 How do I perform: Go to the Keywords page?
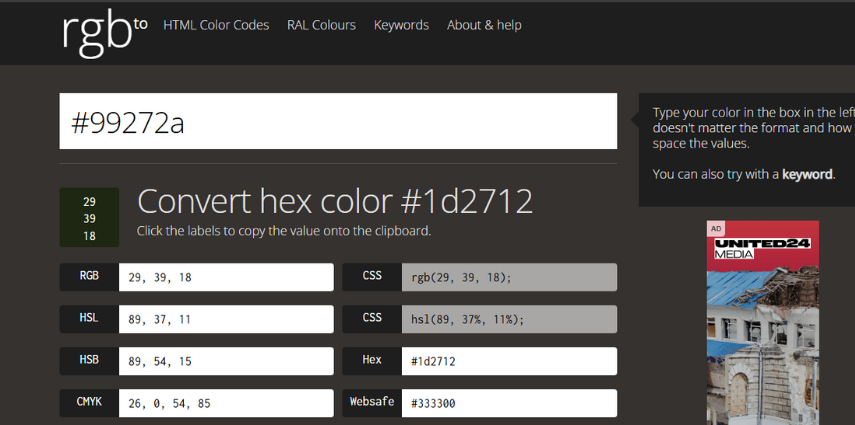(x=401, y=25)
